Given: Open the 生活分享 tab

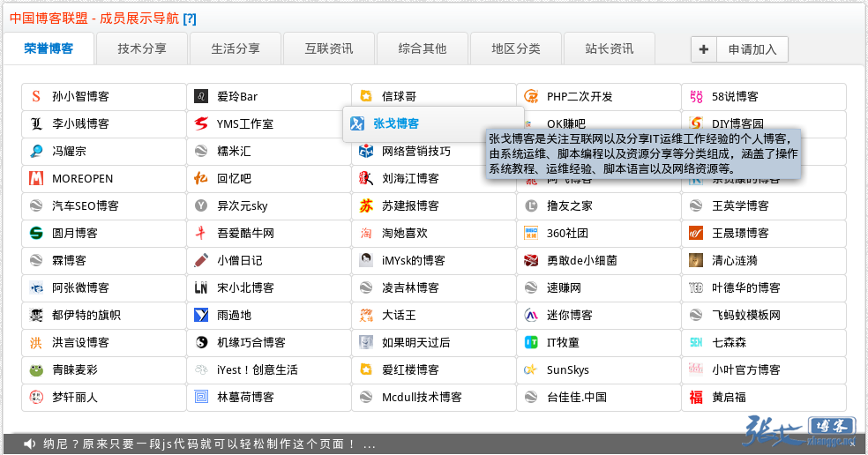Looking at the screenshot, I should point(236,48).
